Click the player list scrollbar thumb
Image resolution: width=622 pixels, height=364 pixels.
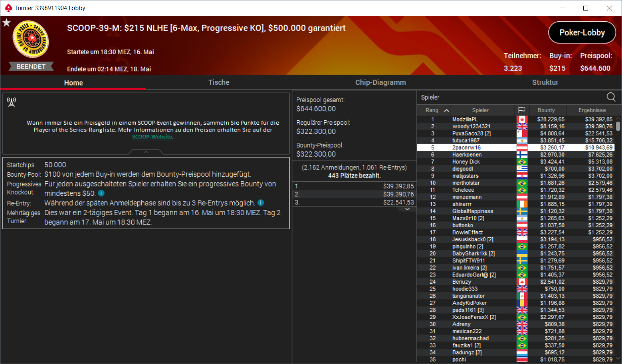[x=618, y=126]
